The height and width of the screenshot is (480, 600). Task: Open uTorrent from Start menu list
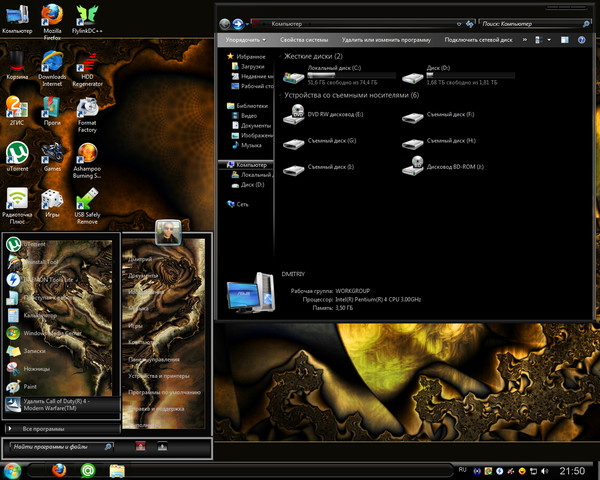pos(59,244)
